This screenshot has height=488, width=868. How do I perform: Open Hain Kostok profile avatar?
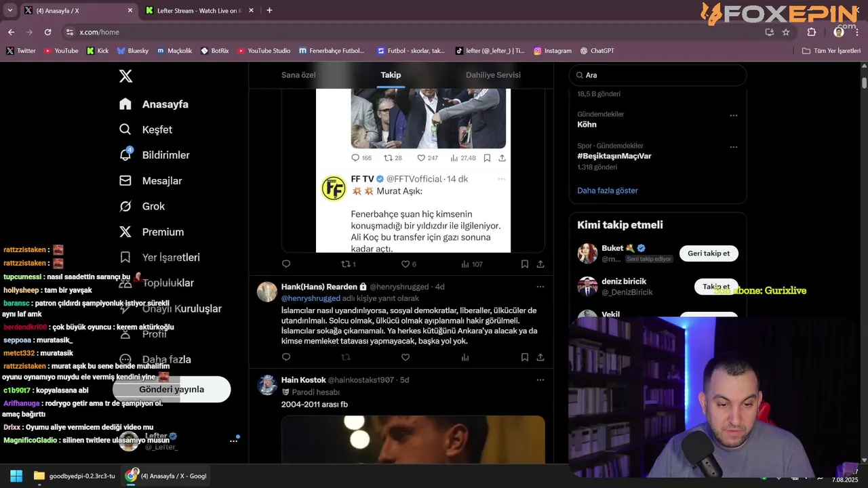[267, 385]
